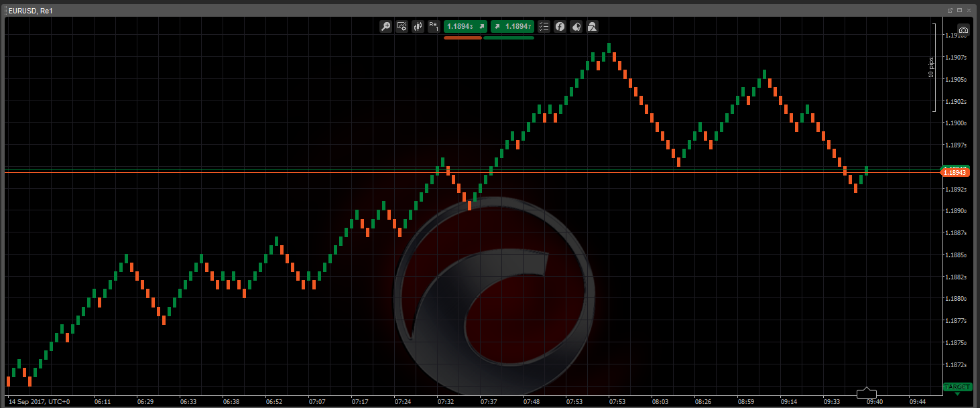Open the shapes drawing objects icon
This screenshot has height=408, width=980.
[592, 27]
